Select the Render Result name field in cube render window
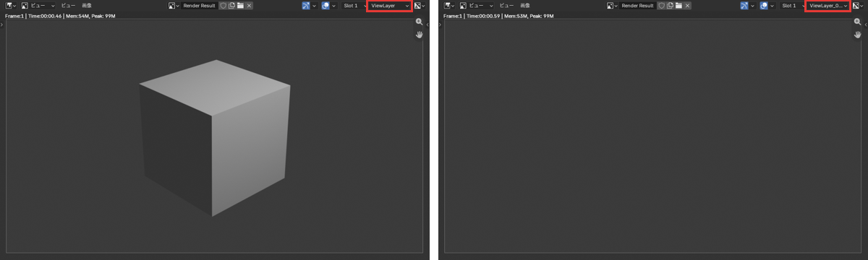The width and height of the screenshot is (868, 260). 199,6
